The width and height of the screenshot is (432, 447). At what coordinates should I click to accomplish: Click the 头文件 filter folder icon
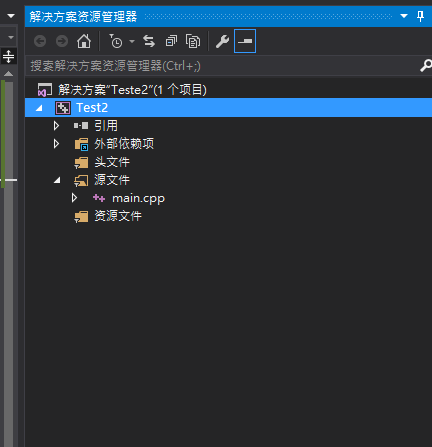(81, 162)
